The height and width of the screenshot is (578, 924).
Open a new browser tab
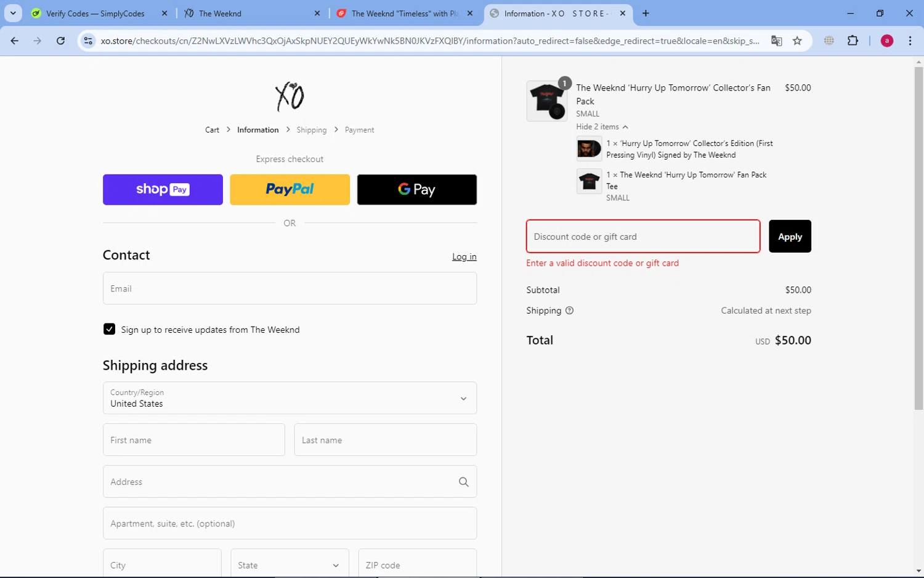tap(646, 13)
